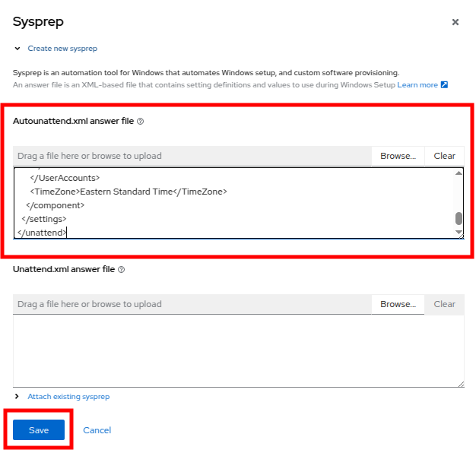Browse for an Autounattend.xml file
The height and width of the screenshot is (450, 476).
click(x=398, y=156)
